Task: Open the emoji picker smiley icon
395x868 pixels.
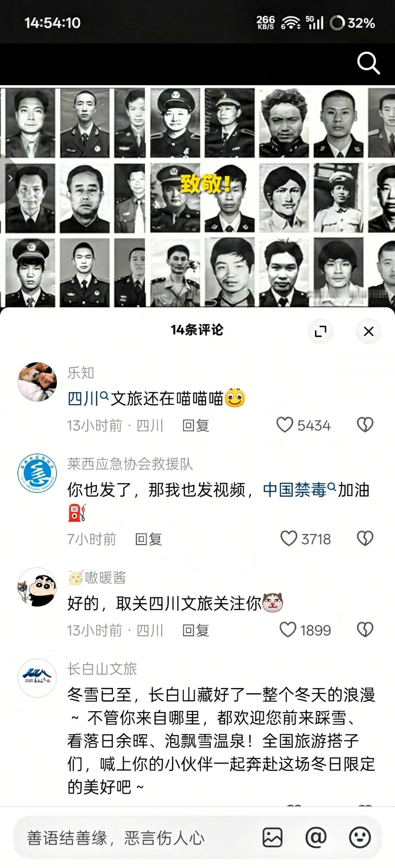Action: (x=360, y=837)
